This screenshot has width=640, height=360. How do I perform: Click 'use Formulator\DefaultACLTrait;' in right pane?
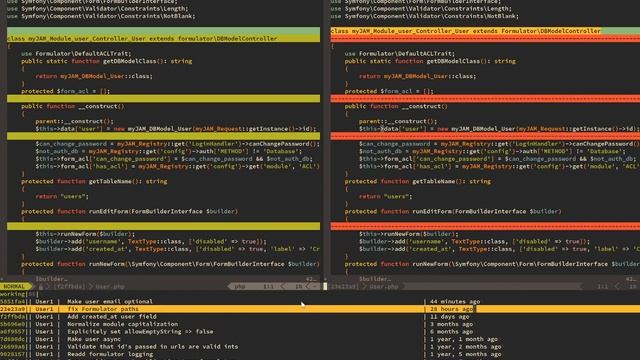pos(400,53)
